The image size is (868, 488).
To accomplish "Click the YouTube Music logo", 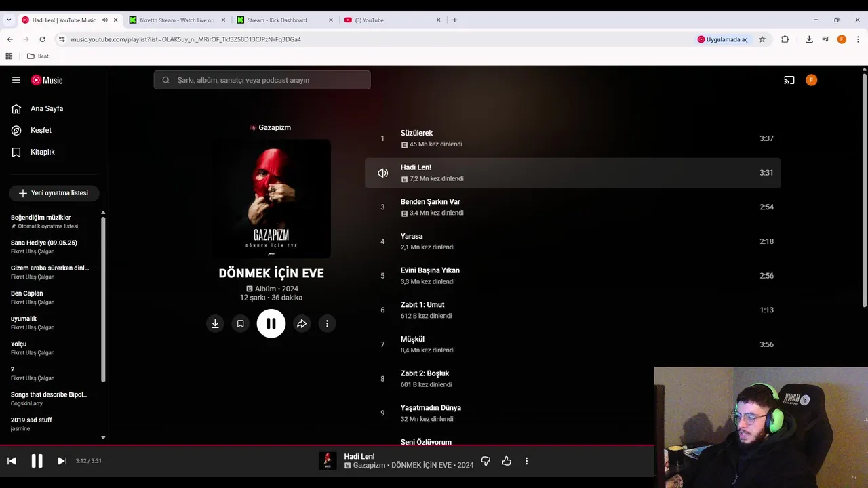I will pyautogui.click(x=47, y=80).
